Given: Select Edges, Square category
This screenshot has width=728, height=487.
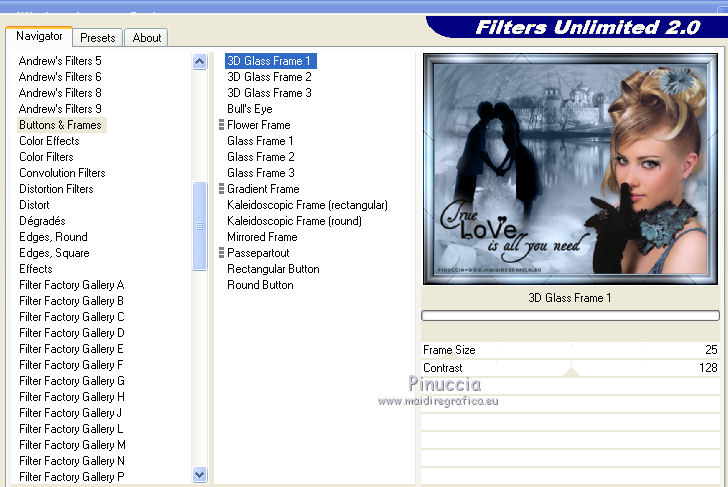Looking at the screenshot, I should pos(54,253).
